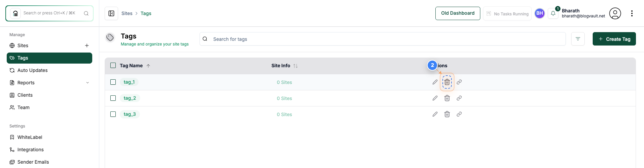
Task: Delete tag_2 using the trash icon
Action: tap(447, 98)
